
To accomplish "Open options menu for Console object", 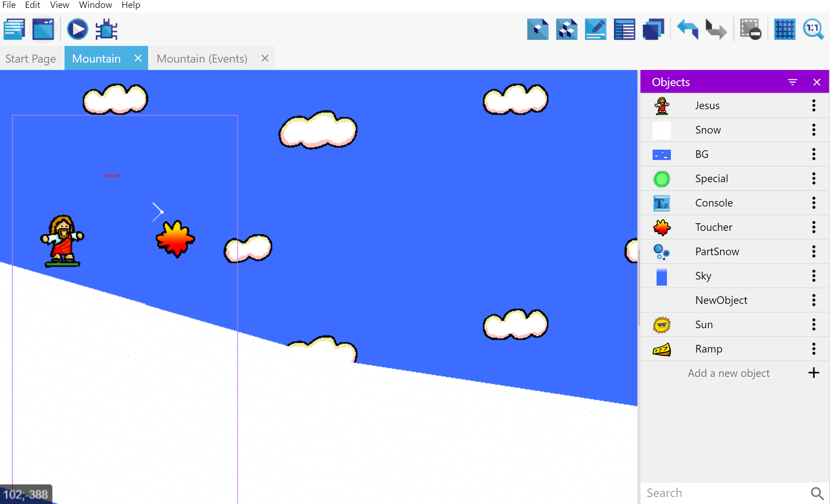I will point(814,203).
